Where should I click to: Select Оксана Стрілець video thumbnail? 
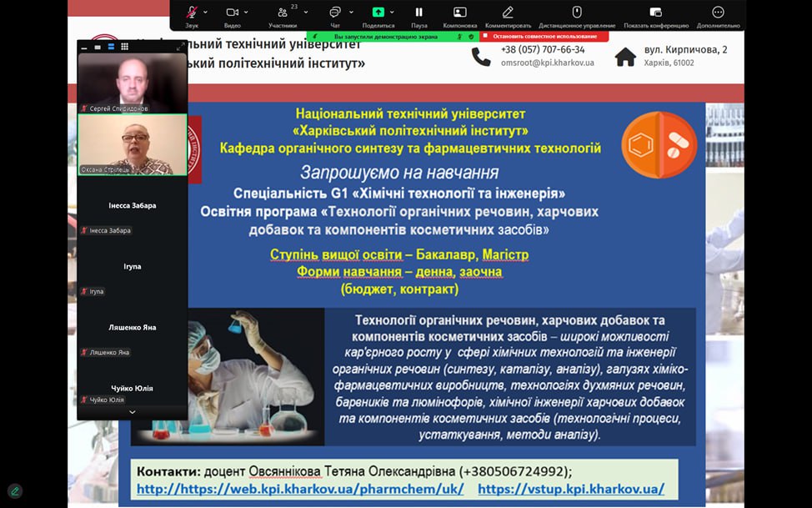132,144
